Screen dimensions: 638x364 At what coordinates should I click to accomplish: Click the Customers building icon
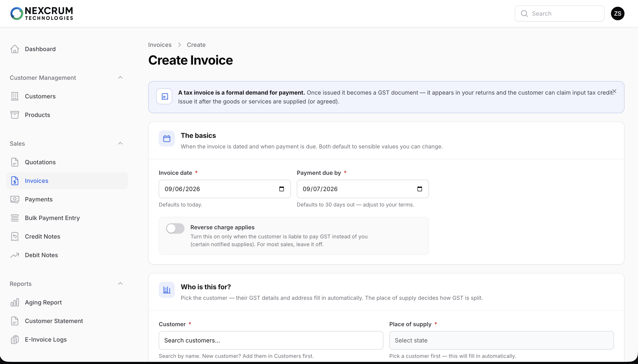click(15, 96)
